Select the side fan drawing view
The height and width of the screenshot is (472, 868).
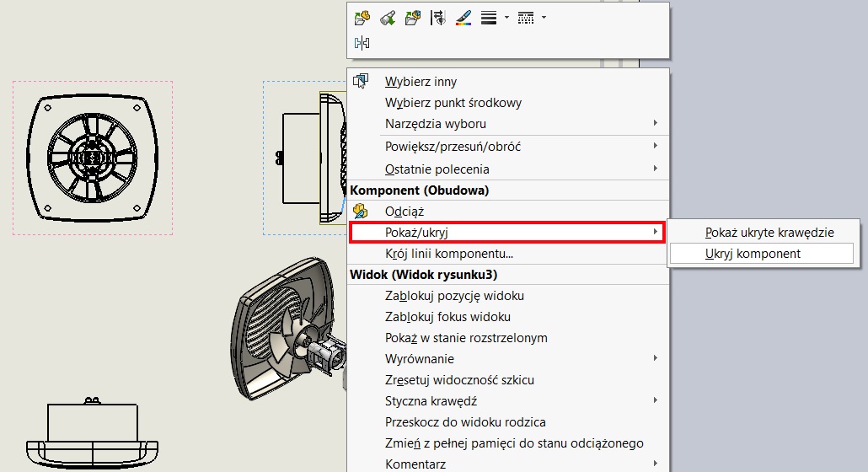(x=305, y=158)
